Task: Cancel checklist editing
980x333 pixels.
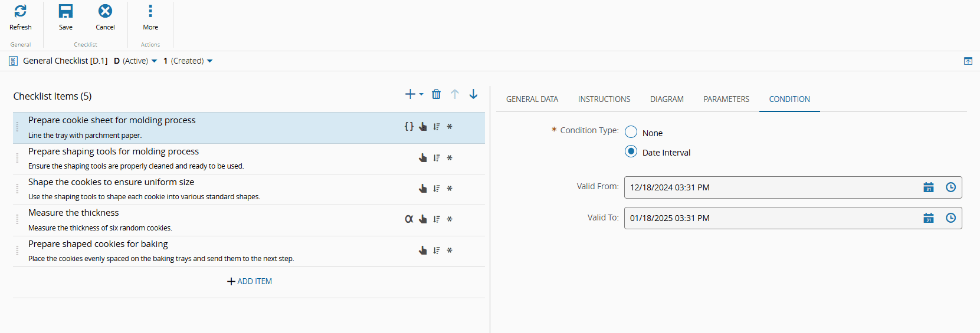Action: point(105,11)
